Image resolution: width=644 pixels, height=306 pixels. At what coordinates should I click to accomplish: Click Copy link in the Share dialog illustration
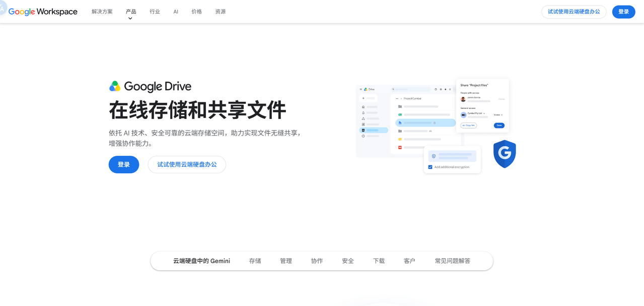point(468,126)
